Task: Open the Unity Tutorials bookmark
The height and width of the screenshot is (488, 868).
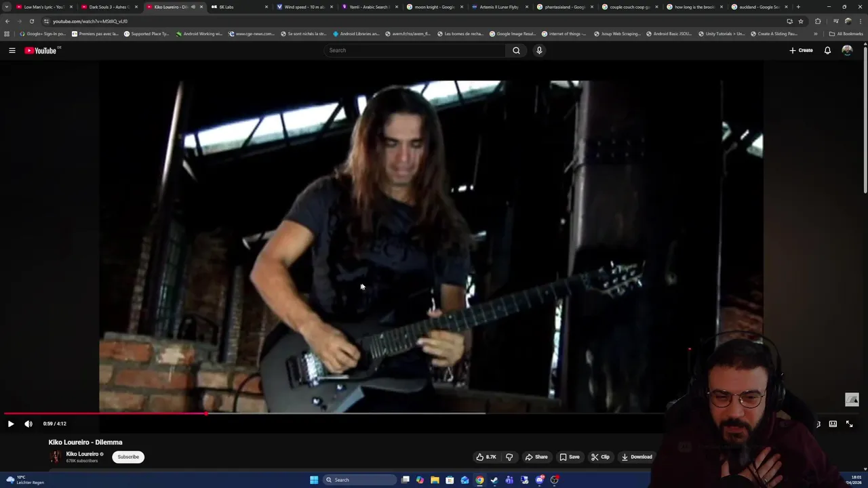Action: coord(720,34)
